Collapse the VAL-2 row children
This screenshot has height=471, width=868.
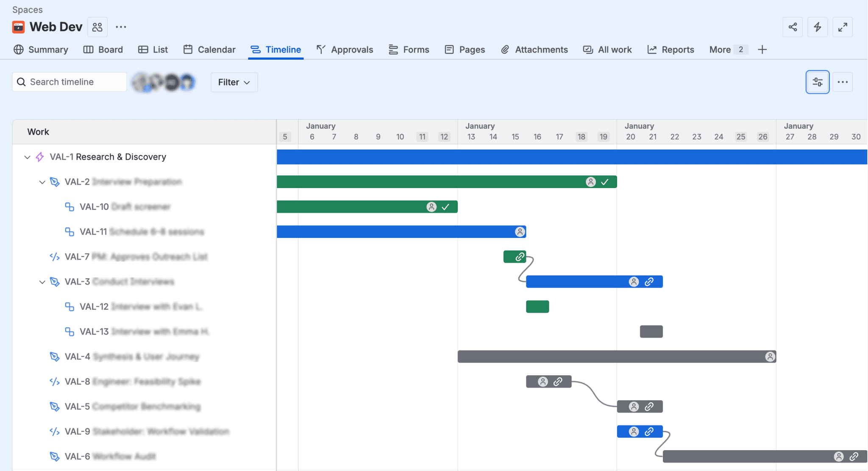(42, 182)
